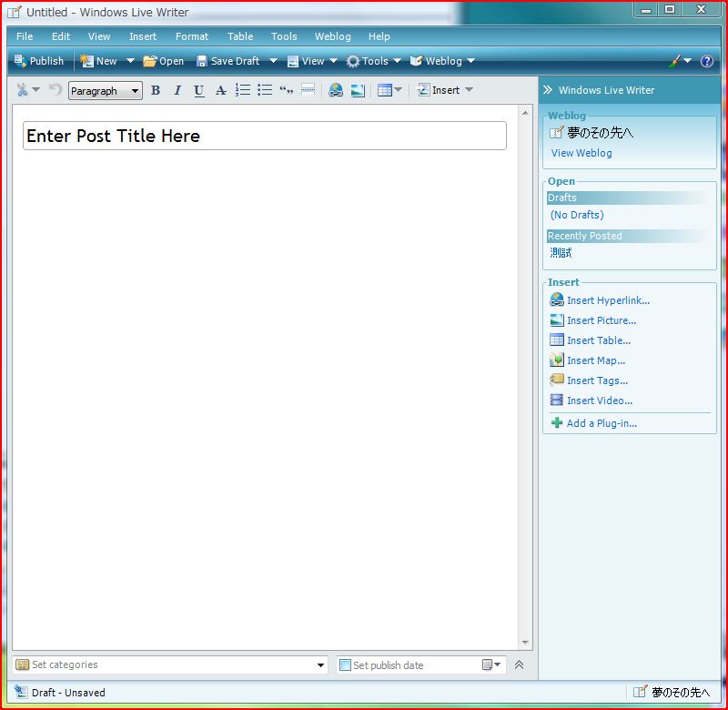
Task: Click the (No Drafts) entry
Action: pos(577,215)
